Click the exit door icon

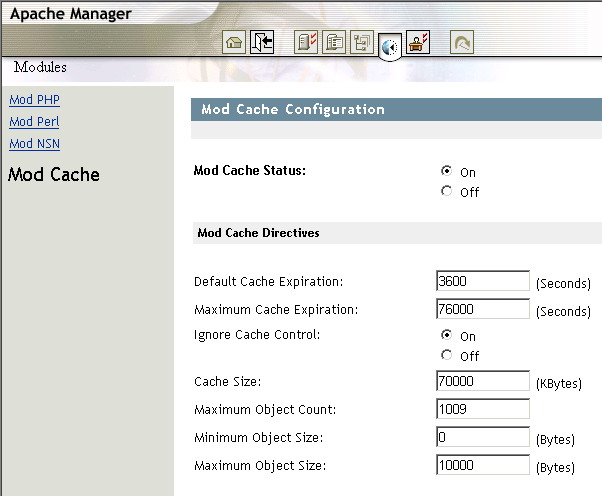(262, 42)
